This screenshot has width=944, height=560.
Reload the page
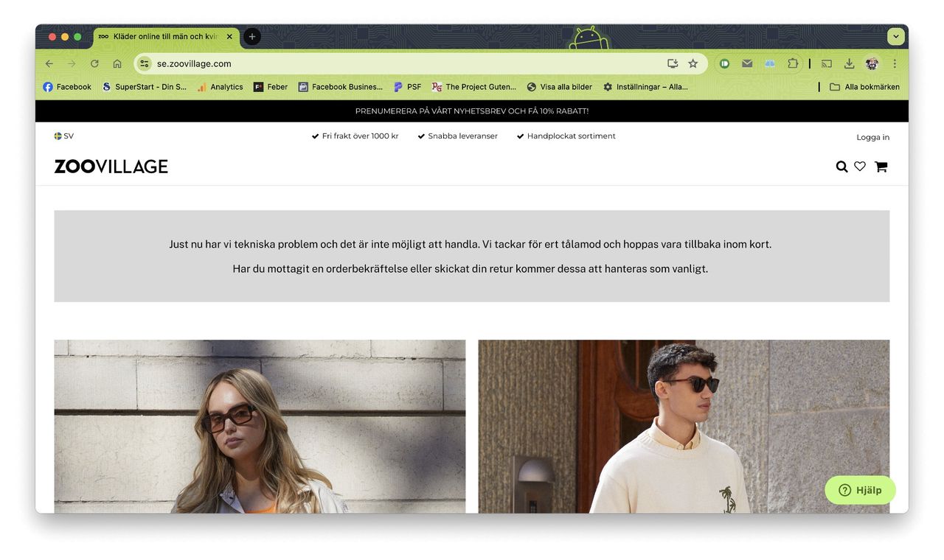pos(94,63)
